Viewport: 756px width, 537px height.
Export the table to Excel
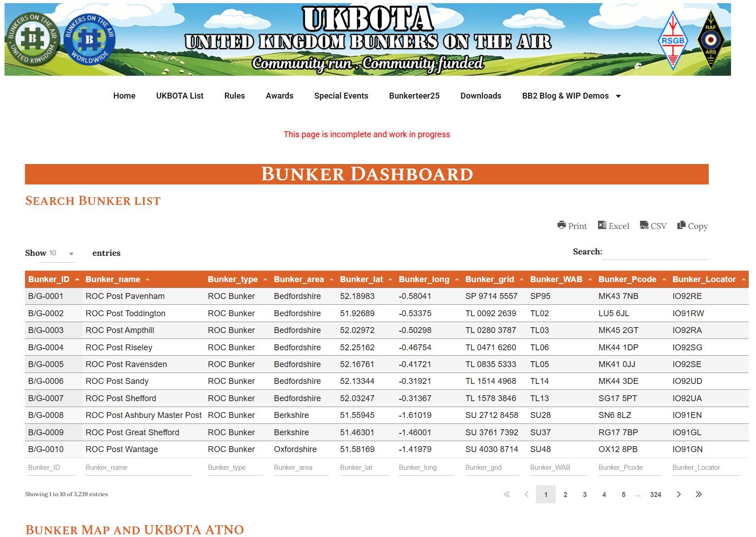coord(613,226)
